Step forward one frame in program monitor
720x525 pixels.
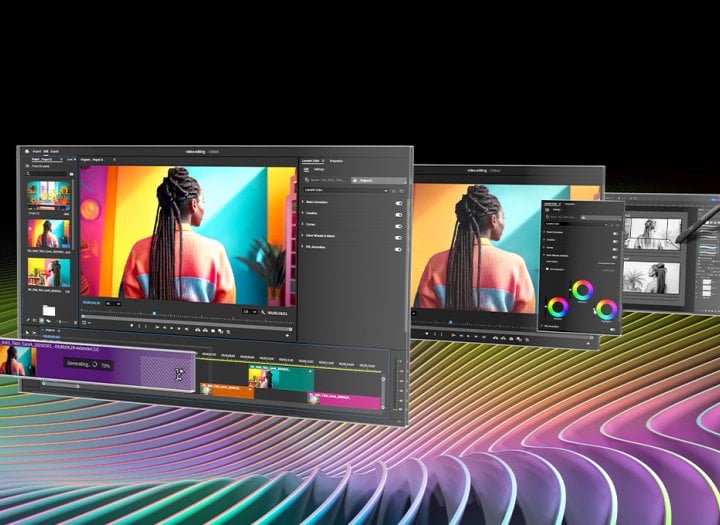click(179, 328)
